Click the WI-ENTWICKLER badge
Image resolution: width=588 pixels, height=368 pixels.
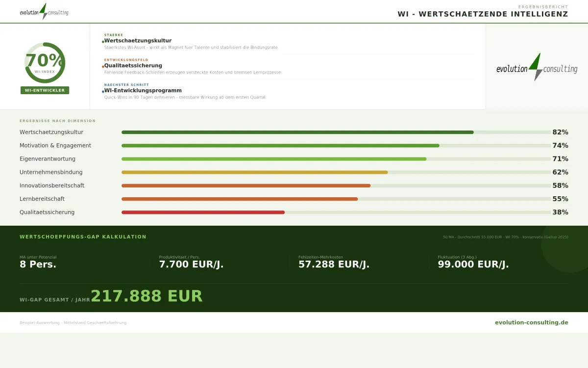pyautogui.click(x=45, y=90)
